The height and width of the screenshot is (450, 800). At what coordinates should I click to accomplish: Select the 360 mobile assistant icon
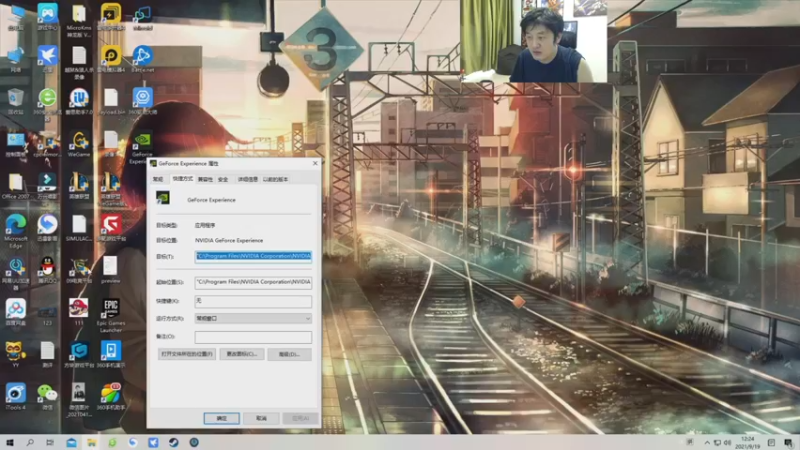click(x=111, y=397)
